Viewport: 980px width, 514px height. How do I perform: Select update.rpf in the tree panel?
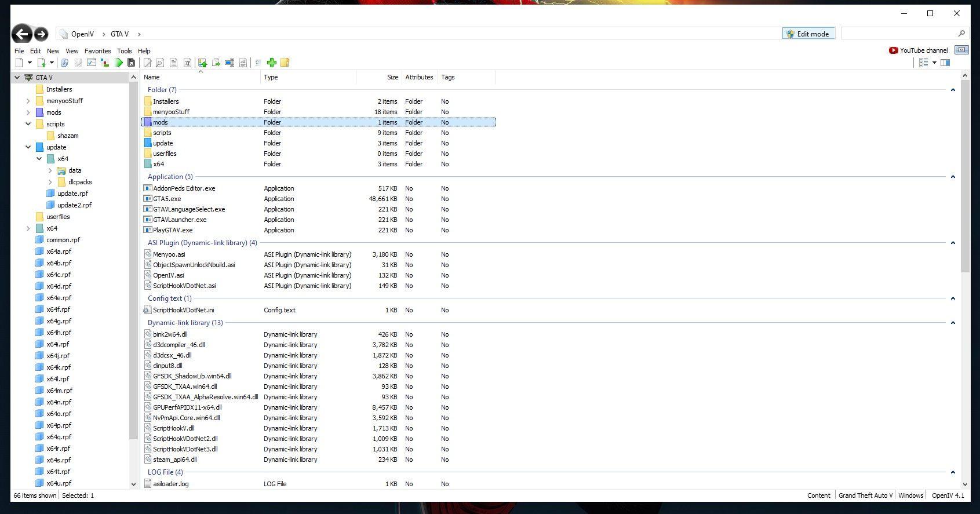[72, 194]
